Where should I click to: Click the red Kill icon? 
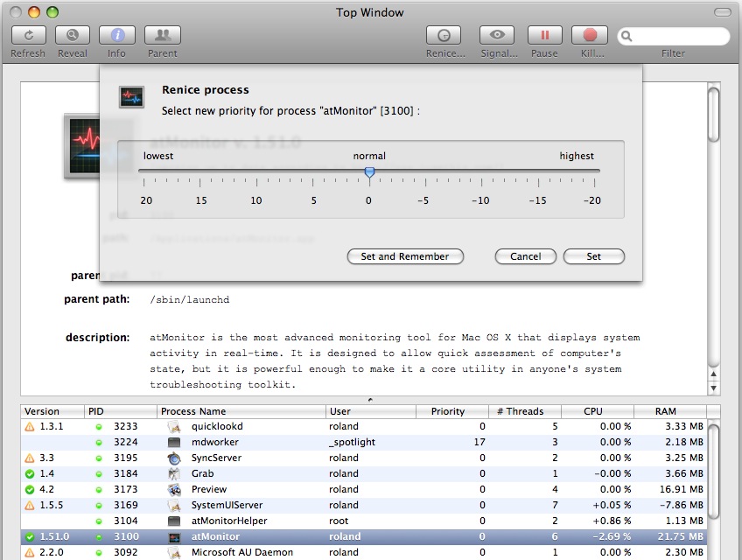pyautogui.click(x=589, y=36)
